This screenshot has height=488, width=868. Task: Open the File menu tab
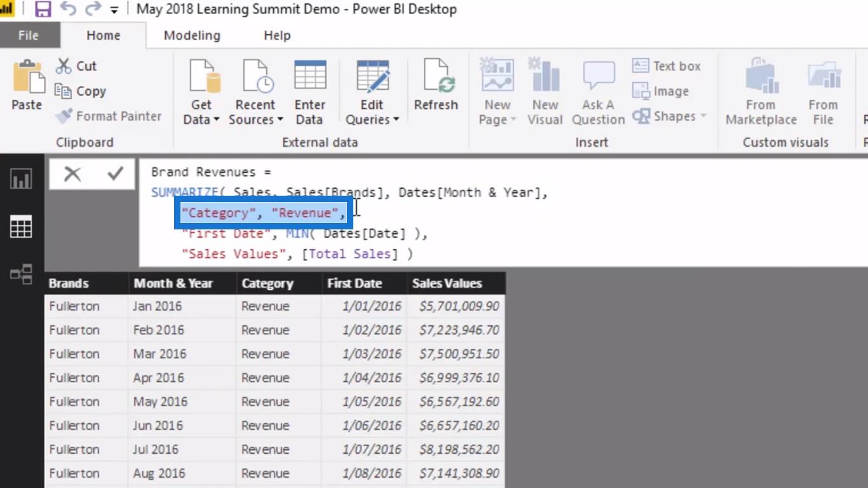point(28,36)
